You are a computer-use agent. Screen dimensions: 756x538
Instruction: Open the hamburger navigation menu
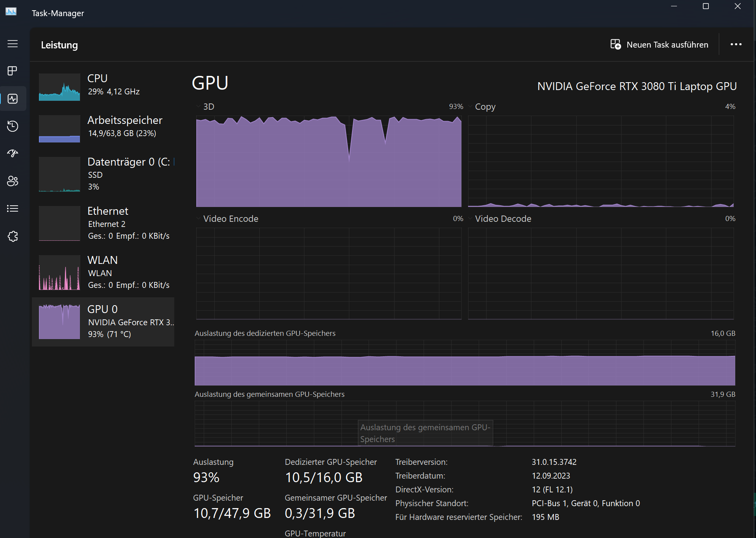pos(13,44)
